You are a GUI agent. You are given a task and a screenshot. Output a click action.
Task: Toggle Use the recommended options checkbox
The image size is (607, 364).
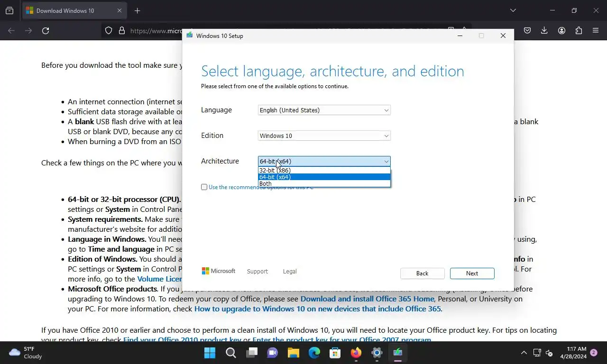(204, 187)
